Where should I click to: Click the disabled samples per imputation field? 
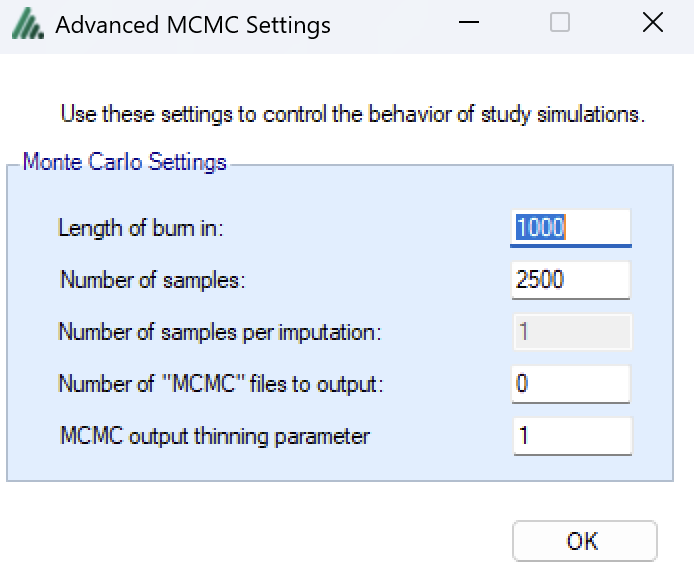pyautogui.click(x=571, y=332)
